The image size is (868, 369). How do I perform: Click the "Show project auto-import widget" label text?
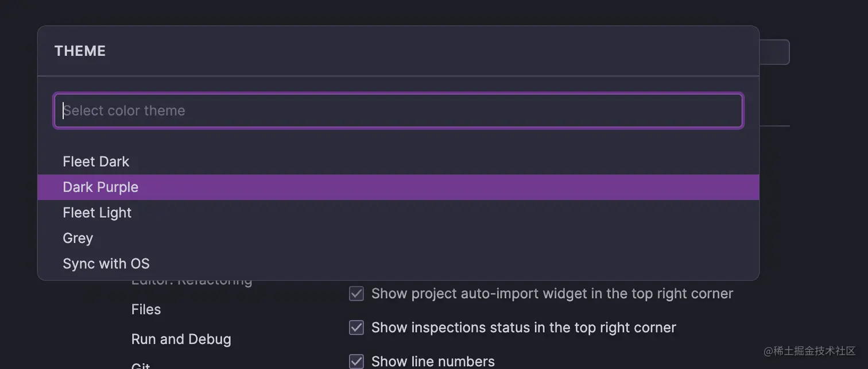pos(552,294)
